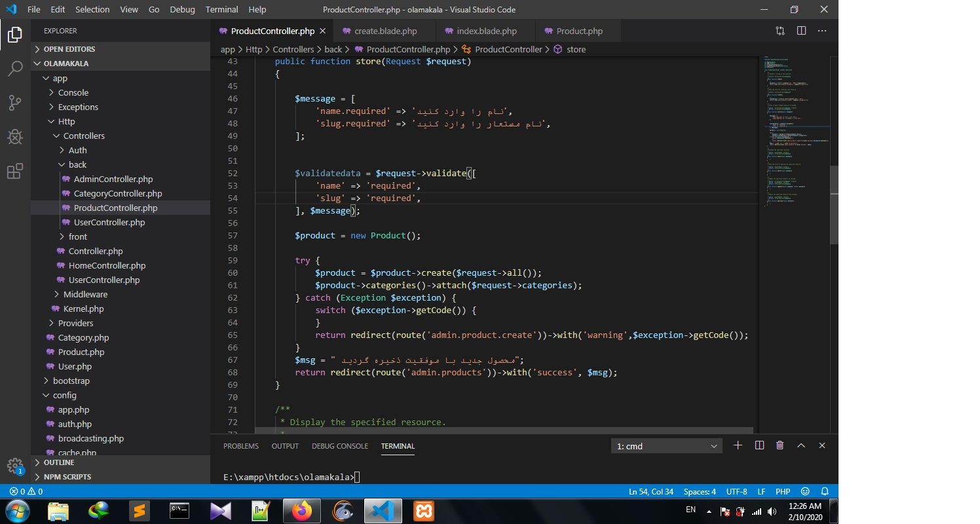The height and width of the screenshot is (524, 980).
Task: Kill terminal with trash icon
Action: pyautogui.click(x=780, y=445)
